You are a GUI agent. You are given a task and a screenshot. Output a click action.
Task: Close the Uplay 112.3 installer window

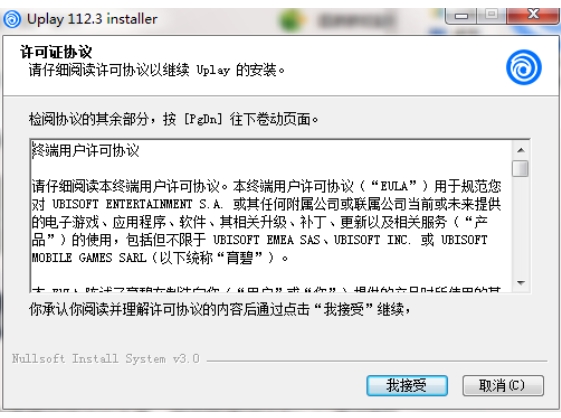(533, 15)
